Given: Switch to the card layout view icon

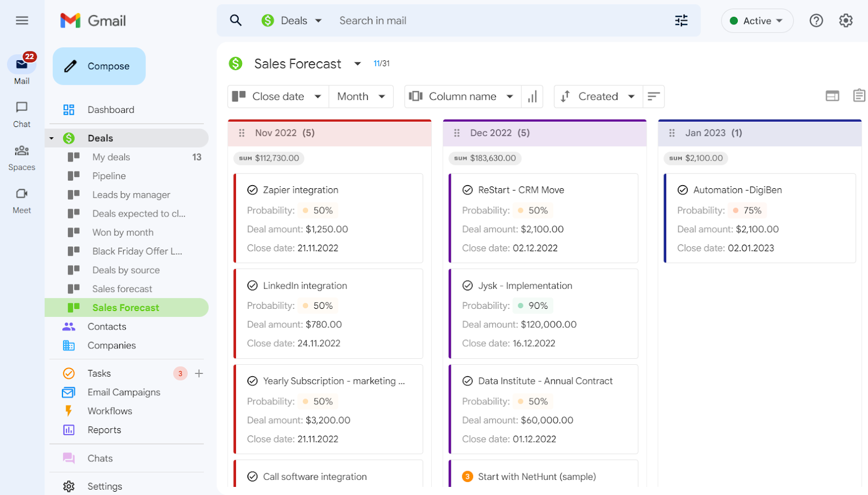Looking at the screenshot, I should (832, 96).
